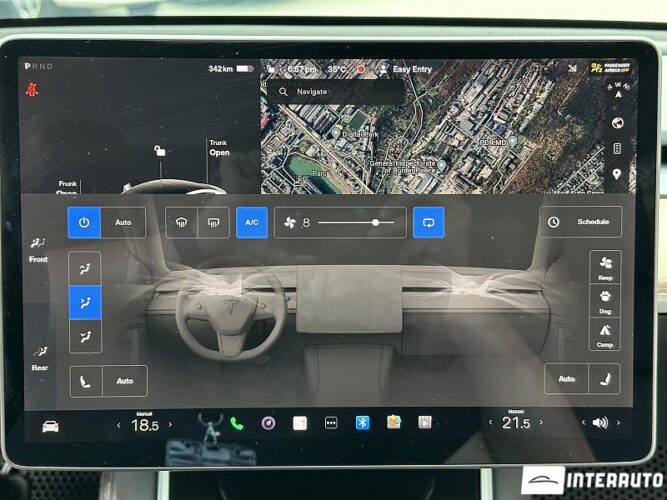The height and width of the screenshot is (500, 667).
Task: Increase passenger temperature from 21.5
Action: [x=541, y=422]
